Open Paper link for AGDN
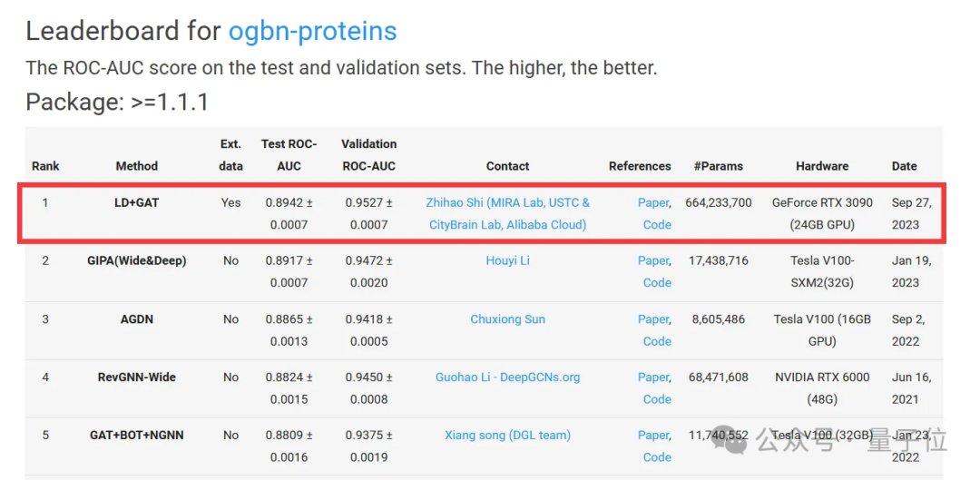The height and width of the screenshot is (480, 980). (x=653, y=319)
